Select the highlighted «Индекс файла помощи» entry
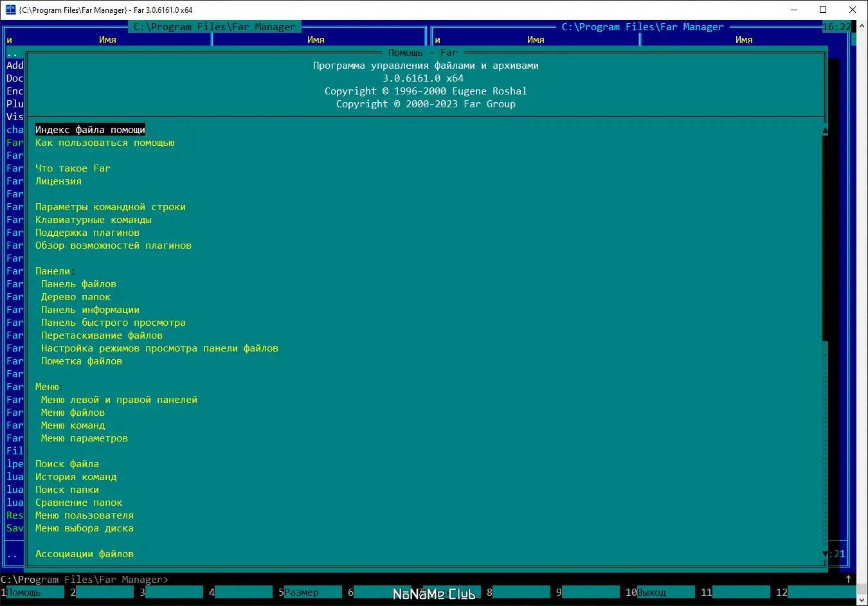868x606 pixels. (89, 129)
